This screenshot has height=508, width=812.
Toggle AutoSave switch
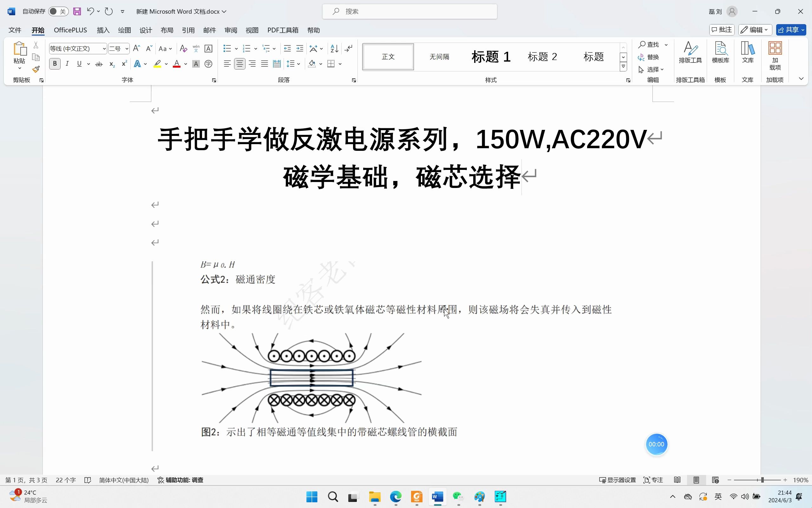point(58,11)
